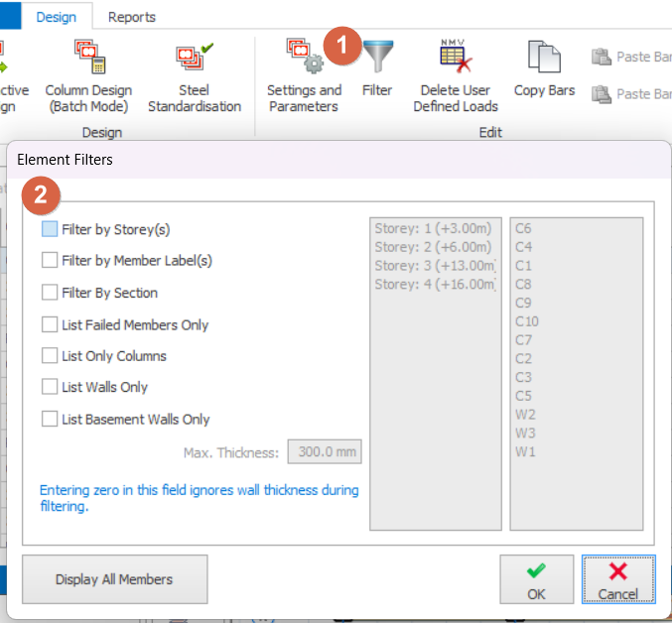Click the Max. Thickness input field
This screenshot has height=623, width=672.
click(x=325, y=452)
